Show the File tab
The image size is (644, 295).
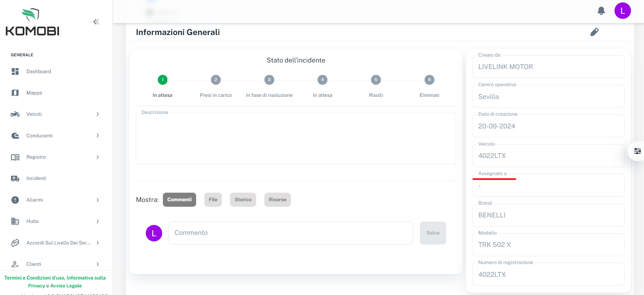point(213,200)
